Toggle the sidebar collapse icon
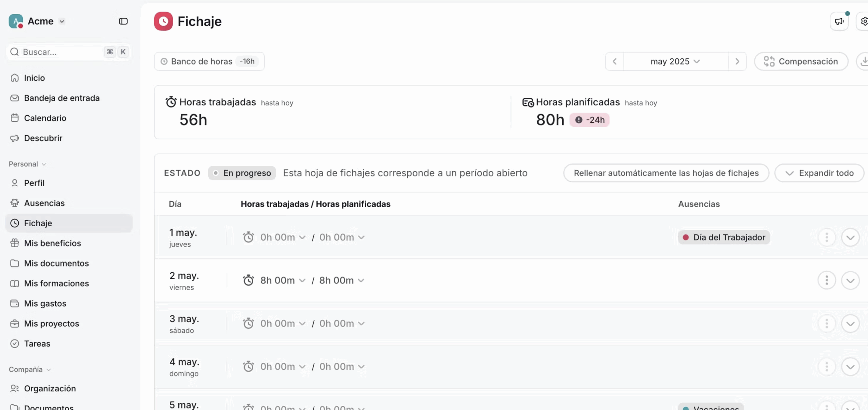Viewport: 868px width, 410px height. [x=123, y=21]
